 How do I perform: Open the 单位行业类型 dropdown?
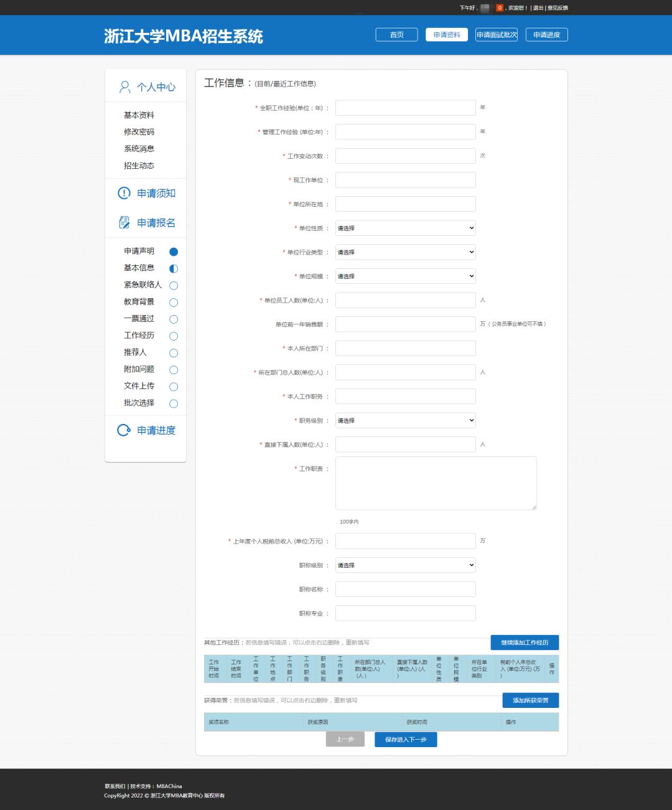pos(404,252)
